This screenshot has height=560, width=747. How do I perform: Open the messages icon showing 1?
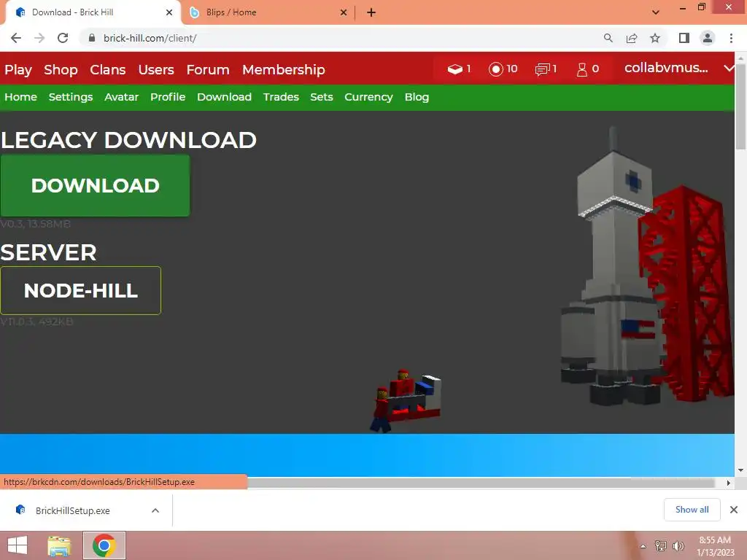coord(542,69)
